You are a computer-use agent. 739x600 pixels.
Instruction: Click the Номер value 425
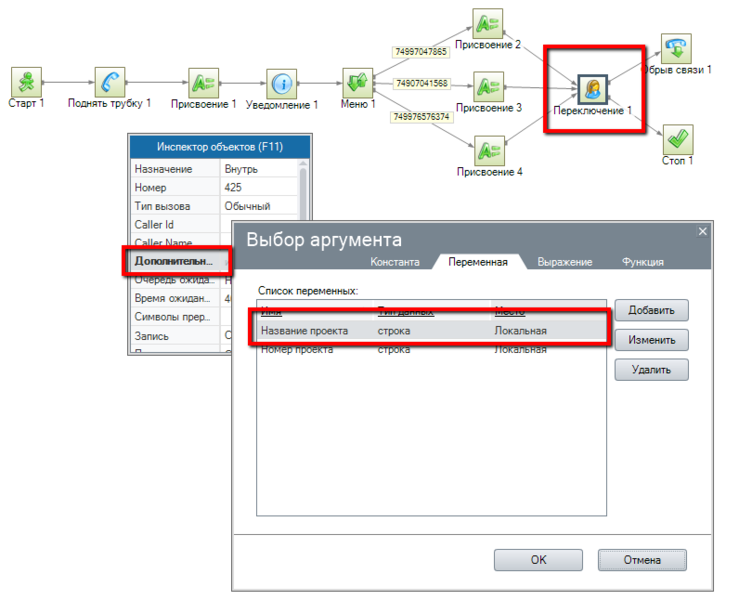[x=259, y=187]
